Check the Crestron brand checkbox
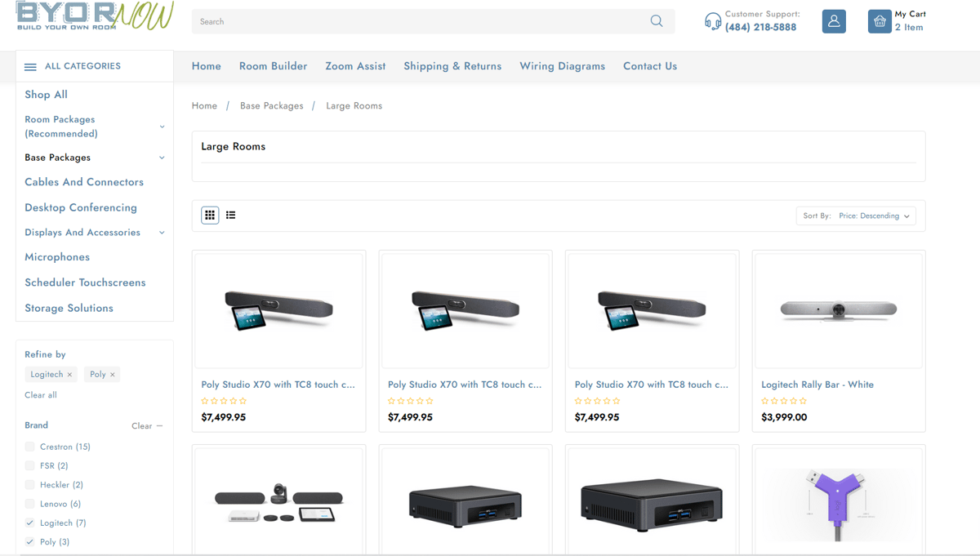Image resolution: width=980 pixels, height=556 pixels. (30, 447)
